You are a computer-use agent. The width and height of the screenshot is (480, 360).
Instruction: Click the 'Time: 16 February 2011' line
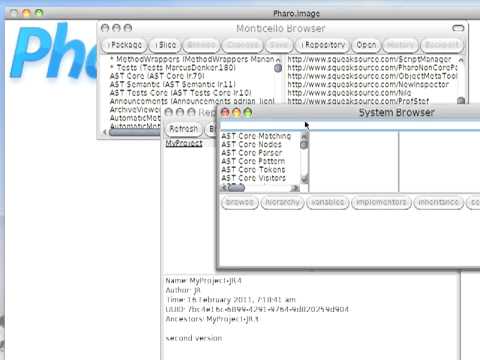[x=230, y=300]
